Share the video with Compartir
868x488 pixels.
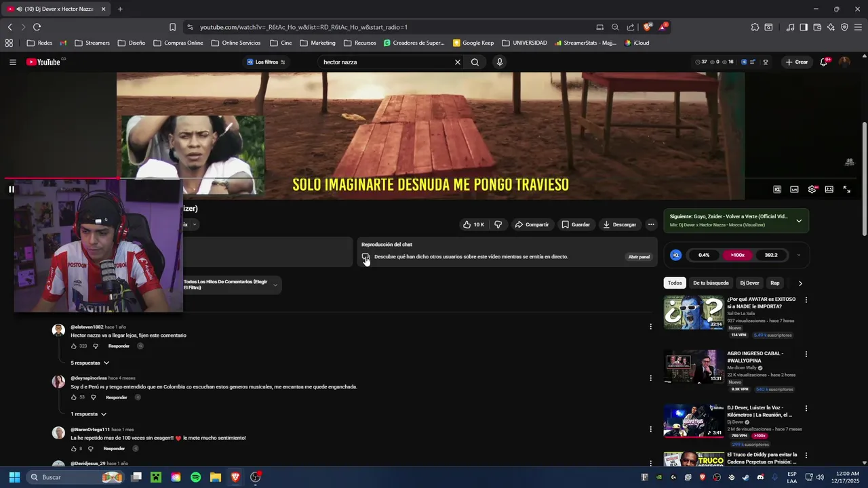531,224
